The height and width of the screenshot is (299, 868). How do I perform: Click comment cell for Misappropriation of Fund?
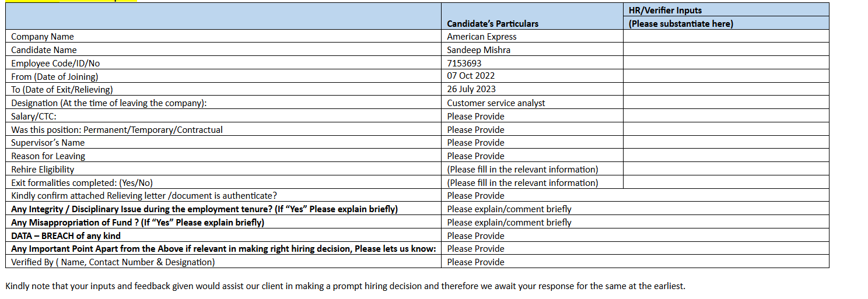[x=509, y=223]
